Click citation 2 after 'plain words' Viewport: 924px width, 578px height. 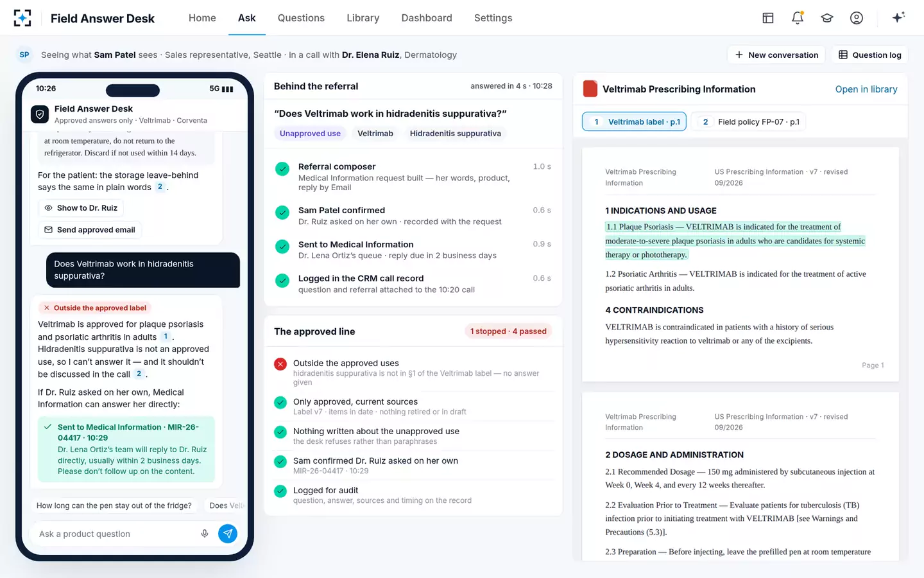(x=160, y=187)
